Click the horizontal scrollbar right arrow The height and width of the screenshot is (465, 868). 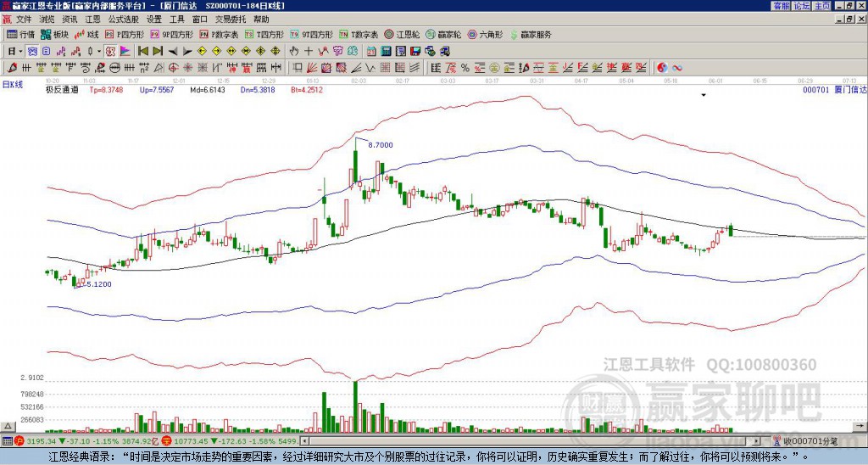pyautogui.click(x=757, y=441)
